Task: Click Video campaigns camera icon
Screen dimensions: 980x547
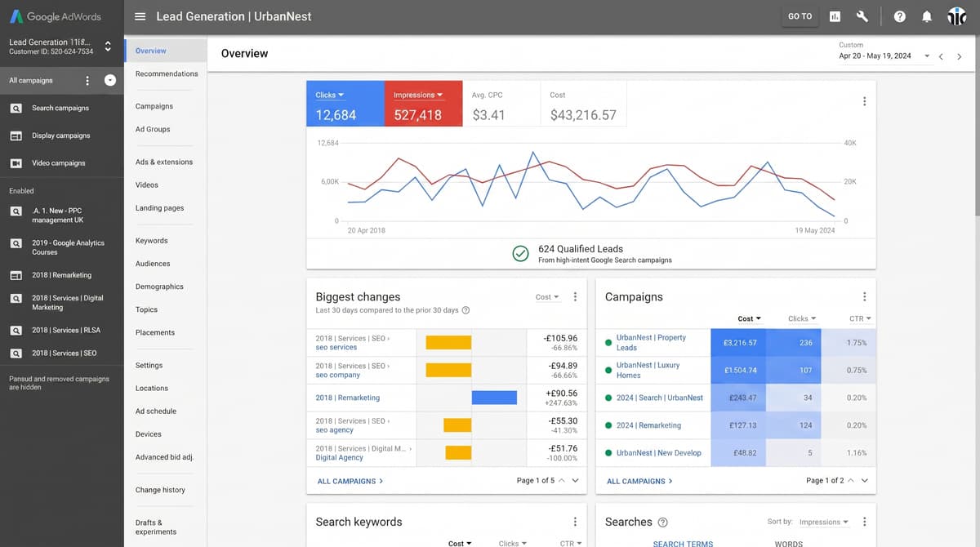Action: coord(16,163)
